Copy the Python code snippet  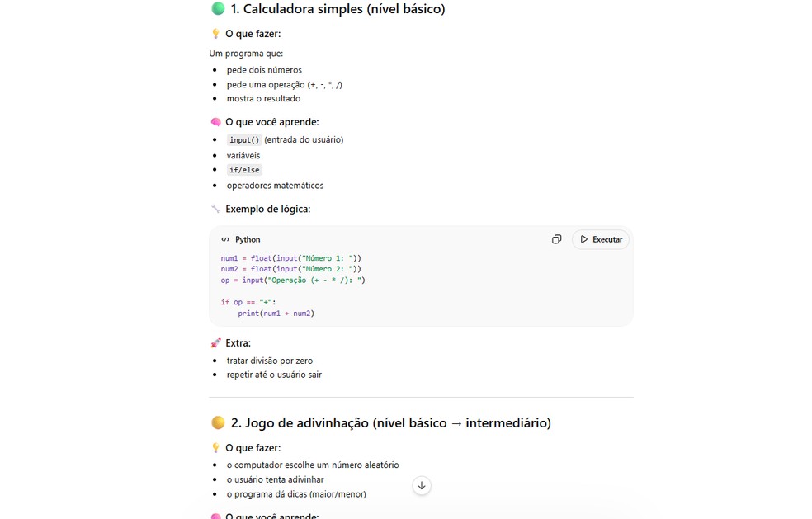[556, 239]
